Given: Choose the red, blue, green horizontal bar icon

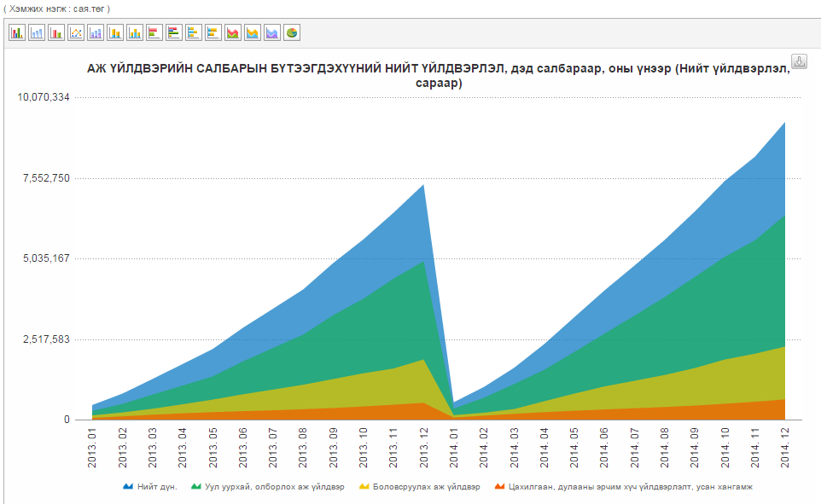Looking at the screenshot, I should pyautogui.click(x=174, y=32).
